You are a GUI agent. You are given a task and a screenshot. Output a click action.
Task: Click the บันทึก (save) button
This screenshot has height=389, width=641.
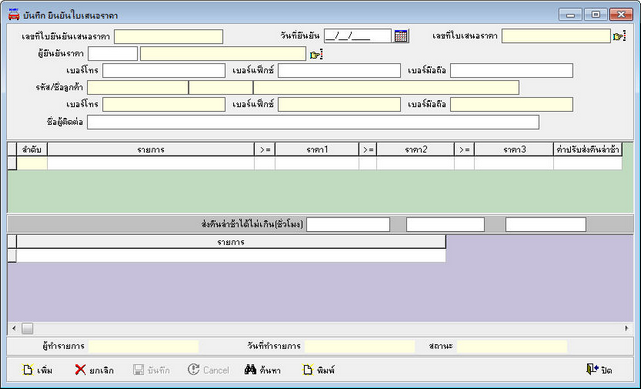tap(152, 370)
